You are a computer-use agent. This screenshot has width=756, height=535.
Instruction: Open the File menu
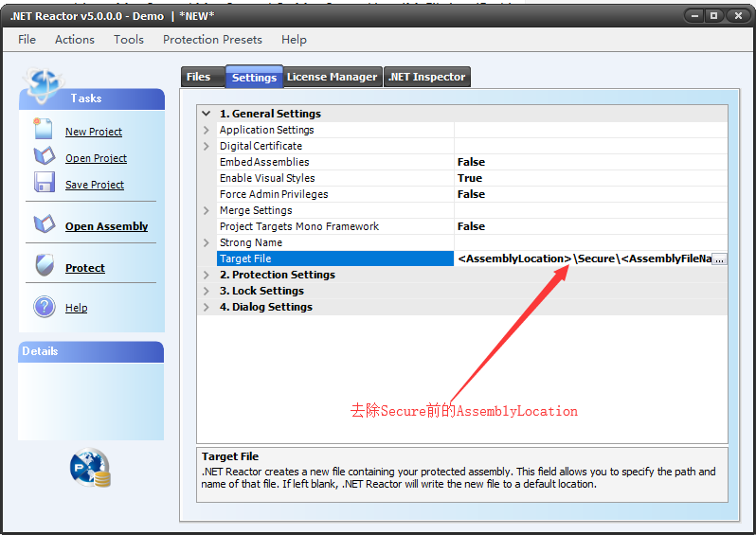pyautogui.click(x=27, y=40)
